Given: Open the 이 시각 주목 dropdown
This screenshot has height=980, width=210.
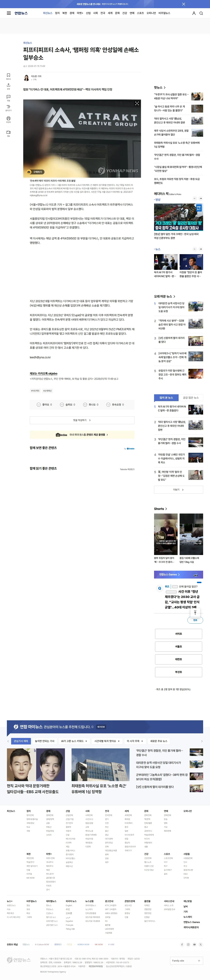Looking at the screenshot, I should tap(135, 741).
